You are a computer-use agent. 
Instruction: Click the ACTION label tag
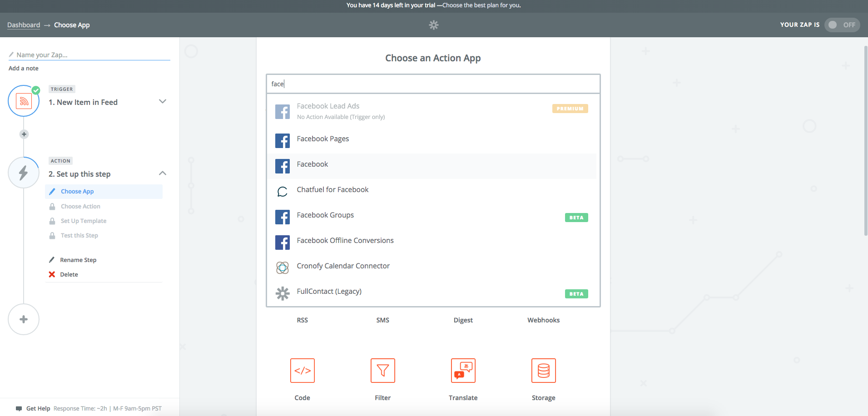tap(60, 161)
